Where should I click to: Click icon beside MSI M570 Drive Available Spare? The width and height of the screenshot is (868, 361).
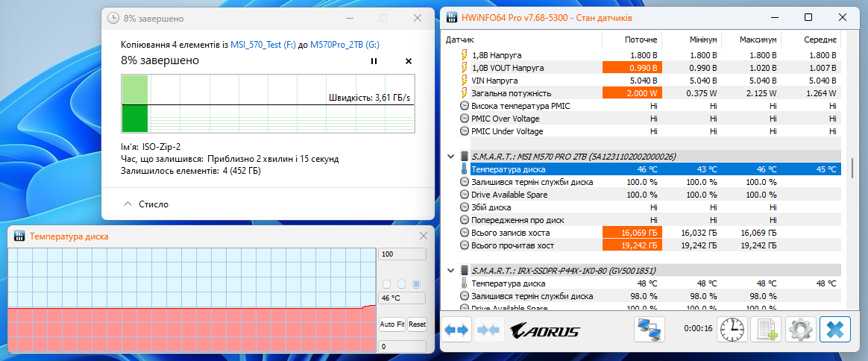[x=464, y=195]
